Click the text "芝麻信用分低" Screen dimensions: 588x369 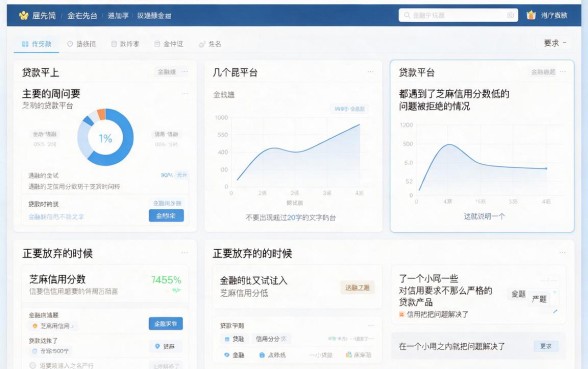coord(244,293)
